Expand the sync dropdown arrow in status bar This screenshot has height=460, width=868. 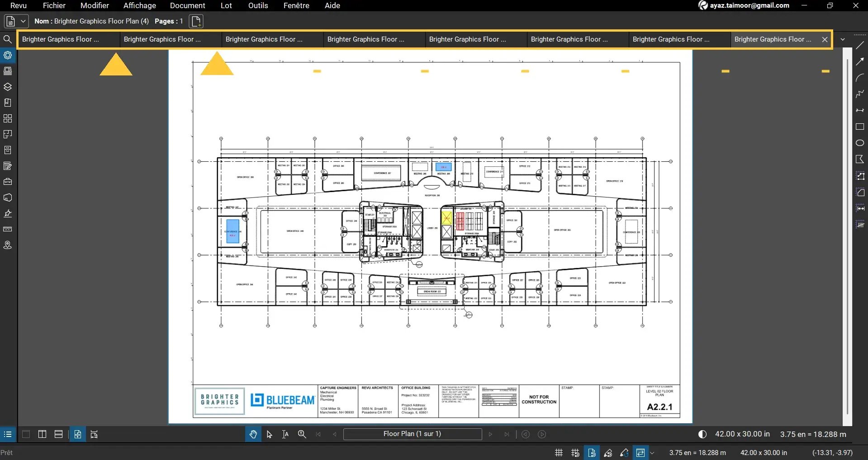(652, 453)
